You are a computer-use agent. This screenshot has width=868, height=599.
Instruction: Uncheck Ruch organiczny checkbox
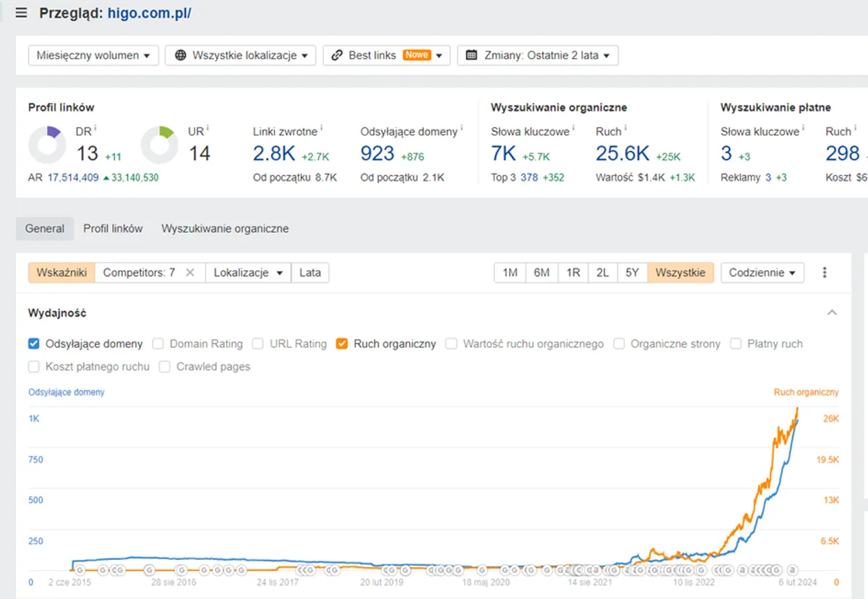[x=342, y=344]
